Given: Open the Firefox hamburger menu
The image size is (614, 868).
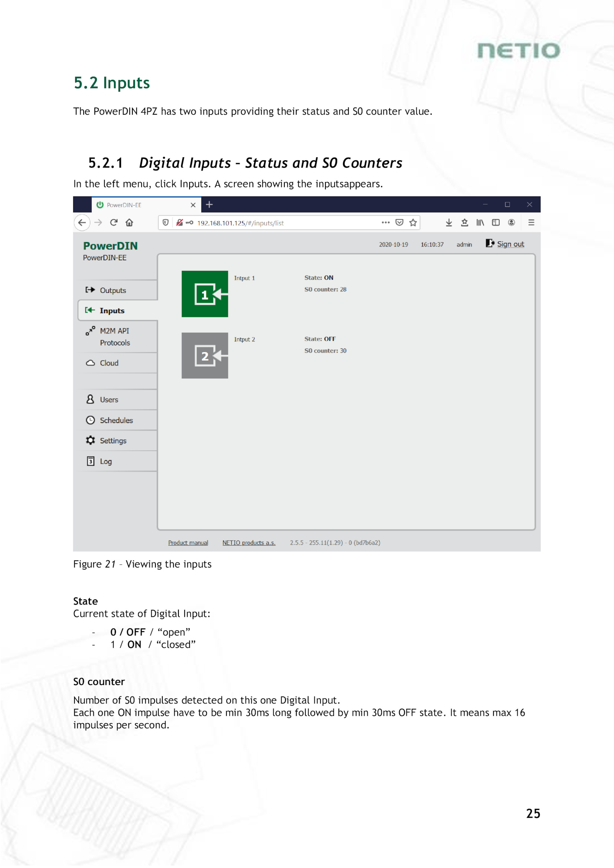Looking at the screenshot, I should click(531, 223).
